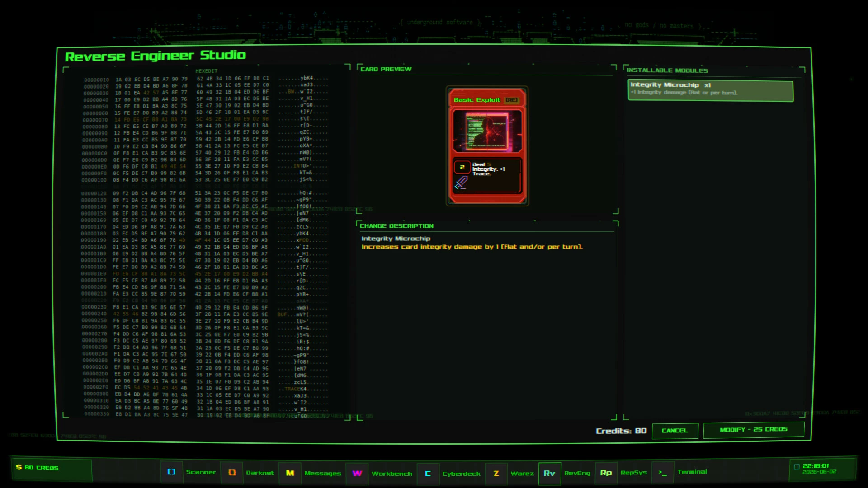Viewport: 868px width, 488px height.
Task: Click the 22:18:01 clock in tray
Action: coord(816,466)
